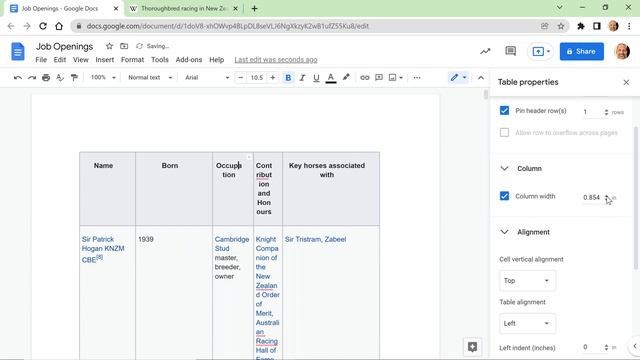Open the Edit menu
Image resolution: width=640 pixels, height=360 pixels.
pyautogui.click(x=60, y=60)
